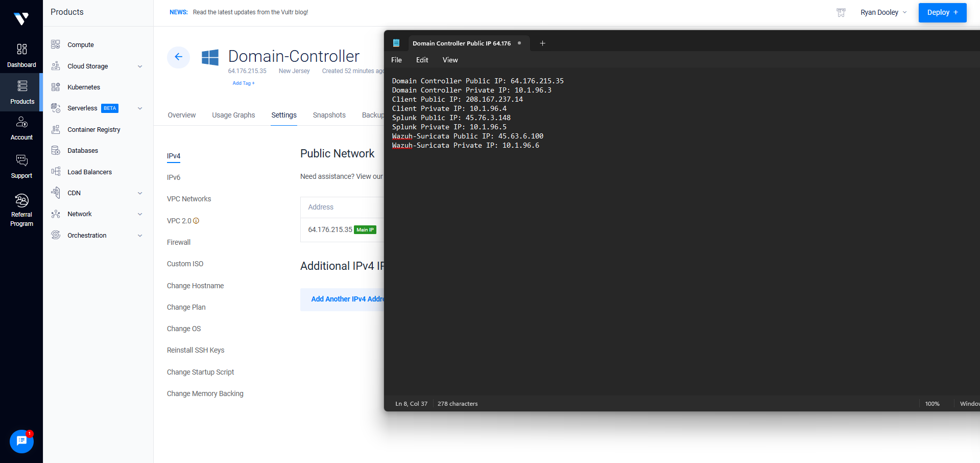The height and width of the screenshot is (463, 980).
Task: Click the Databases icon
Action: [56, 150]
